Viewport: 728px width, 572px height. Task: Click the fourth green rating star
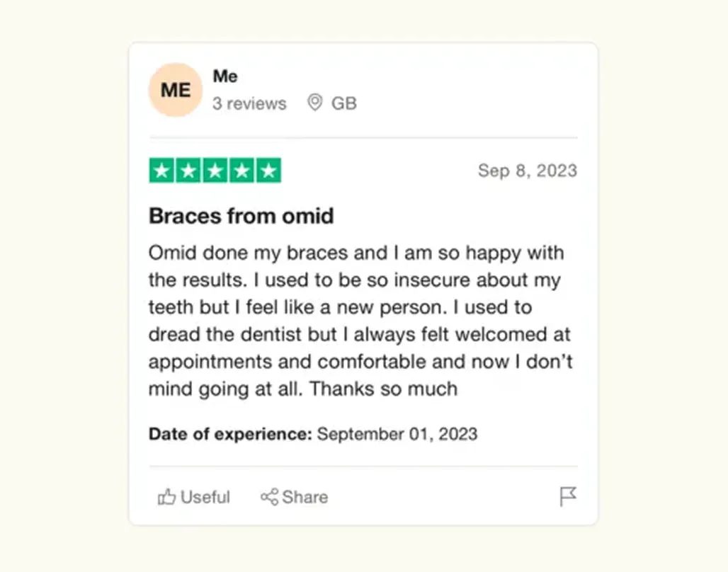(242, 171)
